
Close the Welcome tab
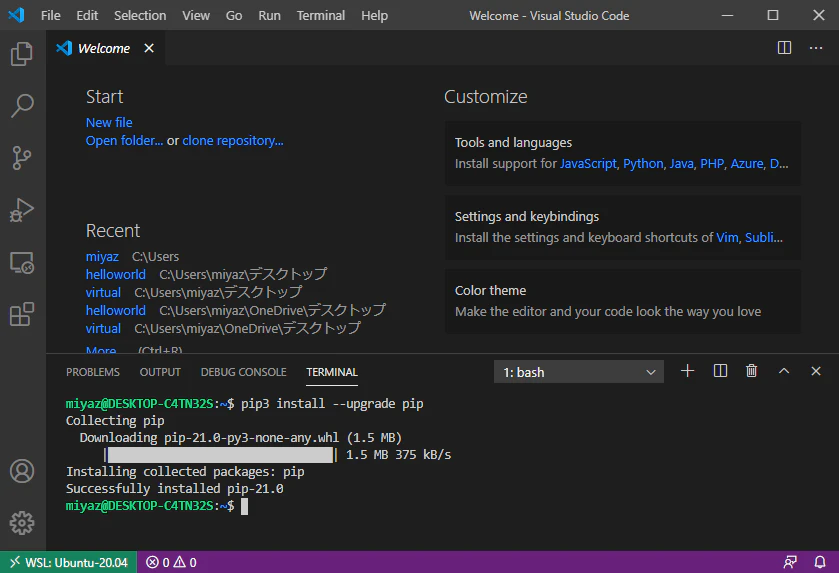click(x=149, y=48)
